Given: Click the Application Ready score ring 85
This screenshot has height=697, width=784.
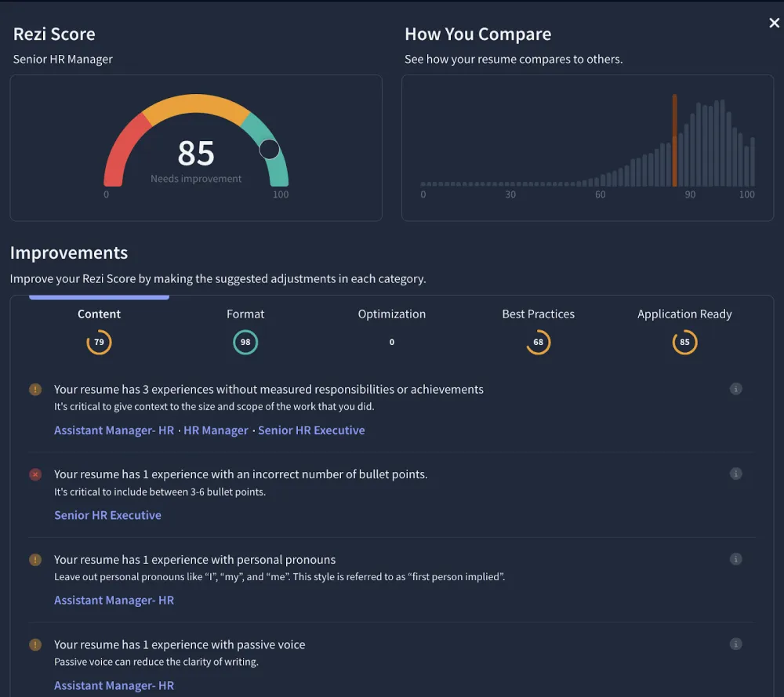Looking at the screenshot, I should pos(684,342).
